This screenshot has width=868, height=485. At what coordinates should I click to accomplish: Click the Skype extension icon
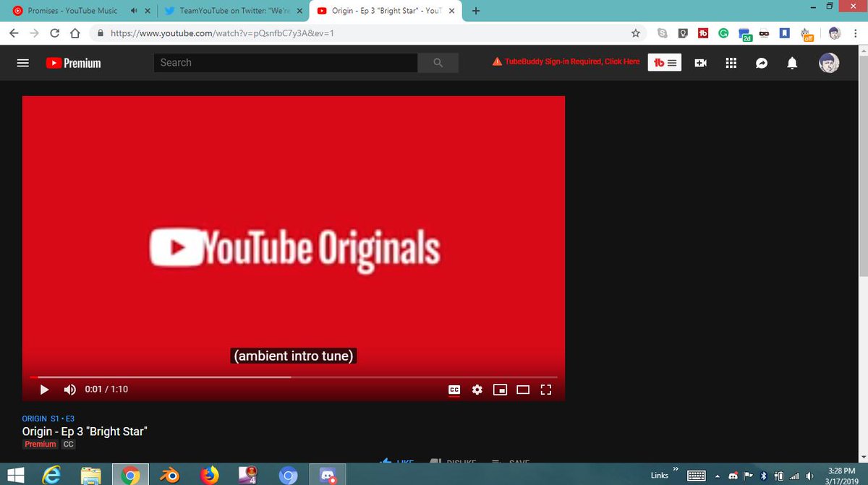(662, 33)
